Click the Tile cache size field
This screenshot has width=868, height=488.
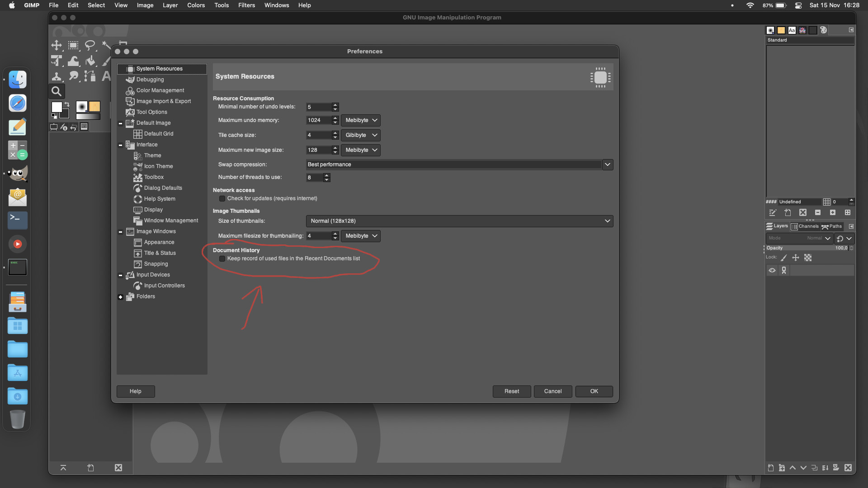click(319, 135)
